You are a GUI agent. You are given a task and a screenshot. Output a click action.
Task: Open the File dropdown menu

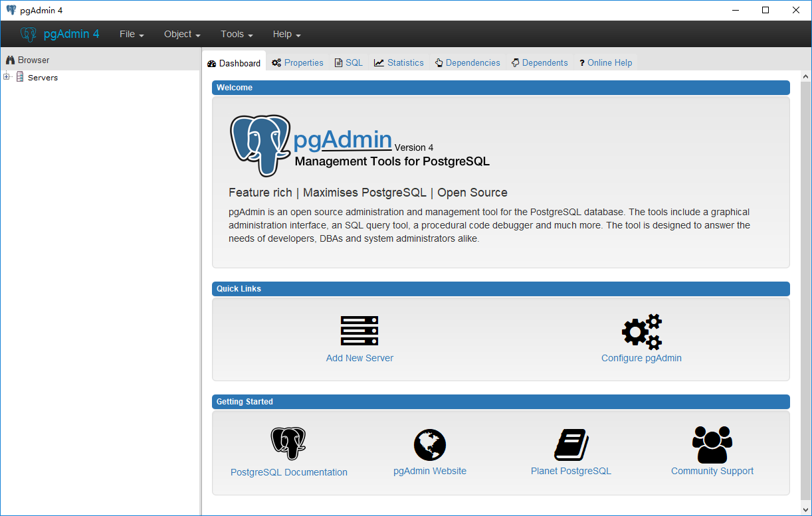pyautogui.click(x=132, y=34)
